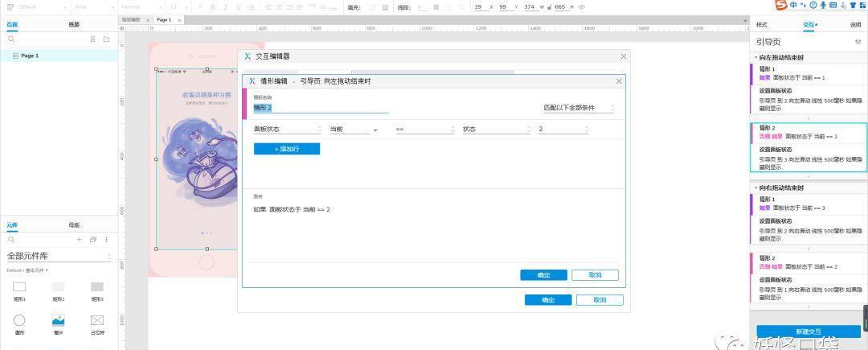868x350 pixels.
Task: Select the 占位符 placeholder widget
Action: tap(97, 324)
